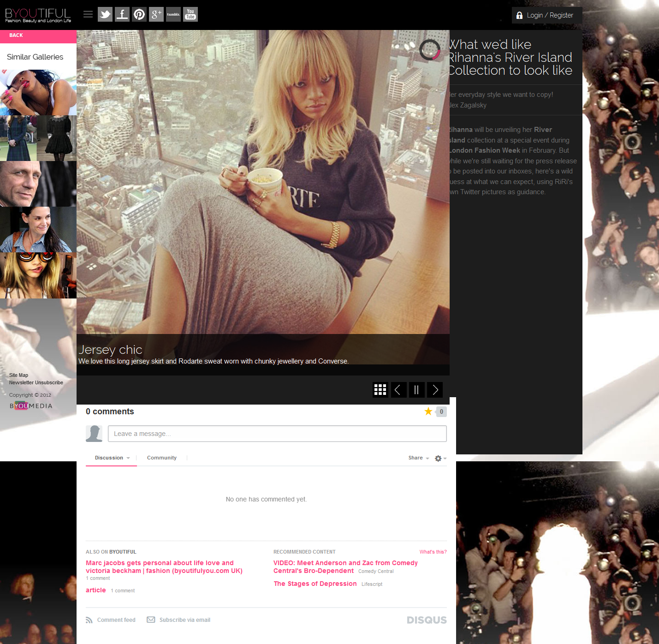Click the Jersey chic caption title
The image size is (659, 644).
[110, 350]
